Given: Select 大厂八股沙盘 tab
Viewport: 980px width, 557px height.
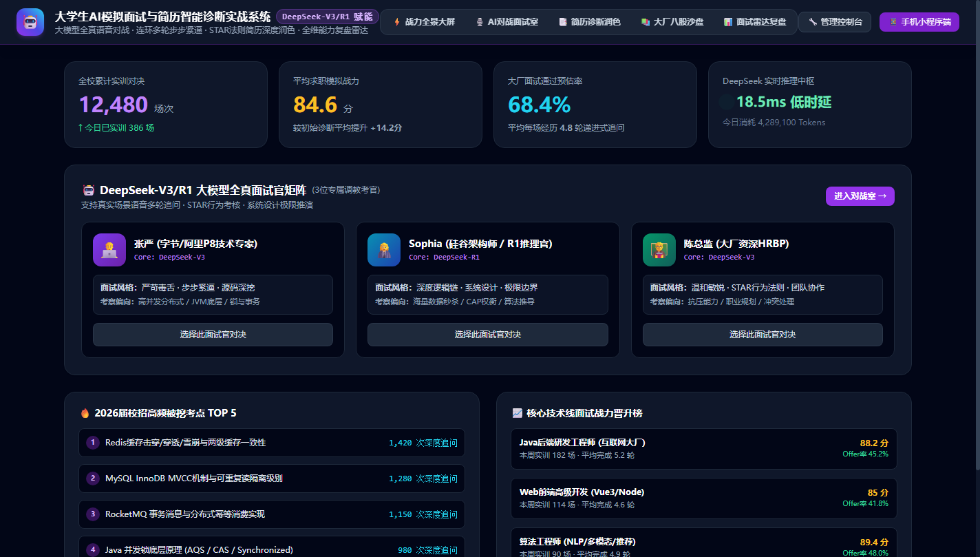Looking at the screenshot, I should click(672, 22).
